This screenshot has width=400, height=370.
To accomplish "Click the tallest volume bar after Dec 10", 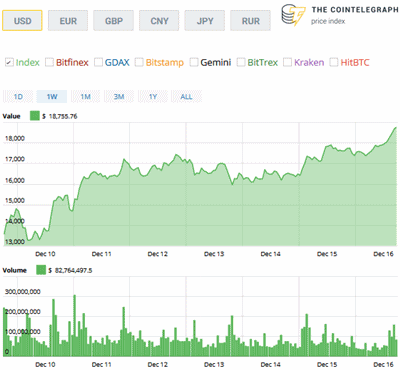I will pos(74,326).
